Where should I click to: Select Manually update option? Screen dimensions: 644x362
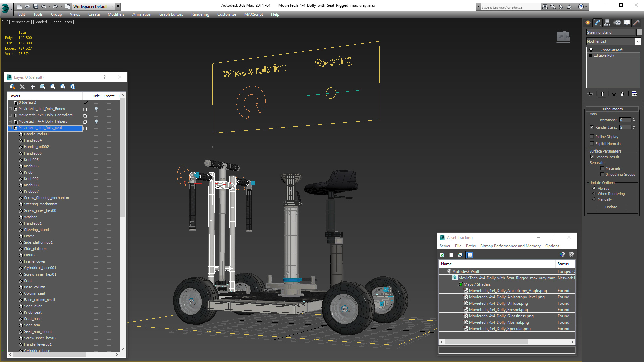pyautogui.click(x=594, y=199)
